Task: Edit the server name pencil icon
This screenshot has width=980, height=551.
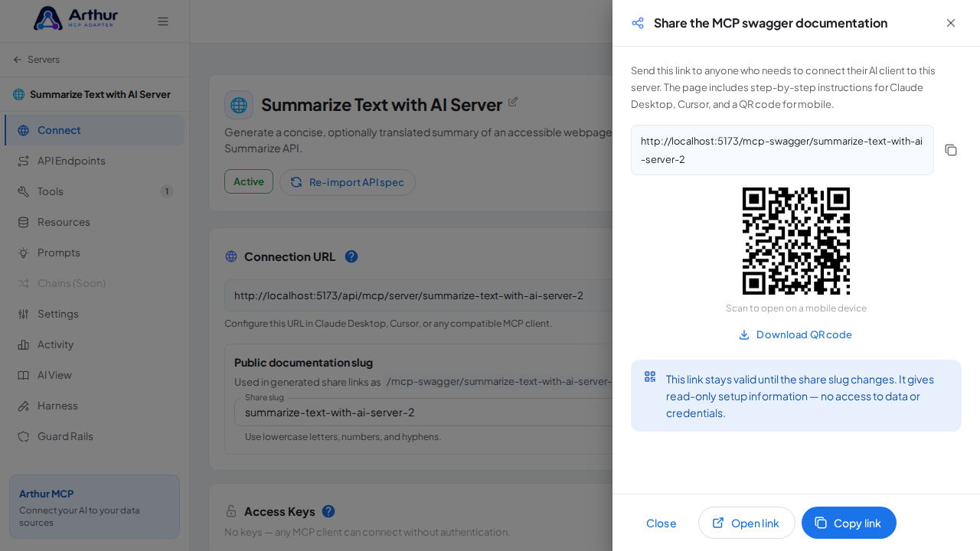Action: (513, 101)
